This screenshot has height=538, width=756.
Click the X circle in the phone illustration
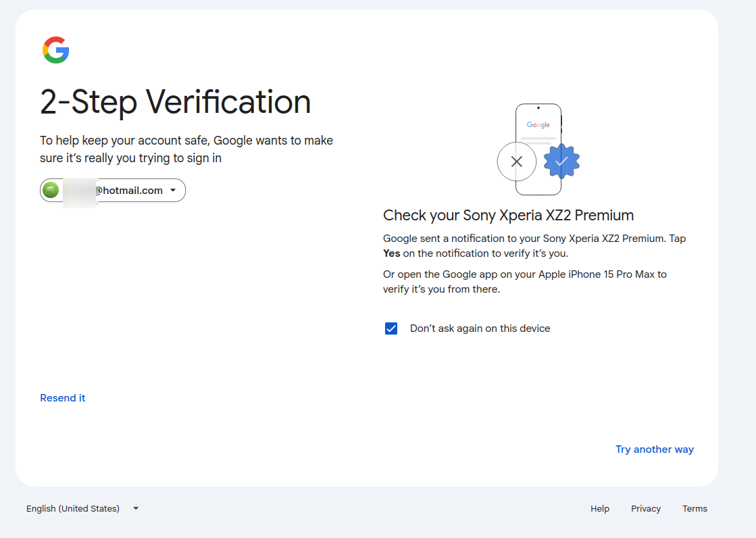tap(517, 162)
